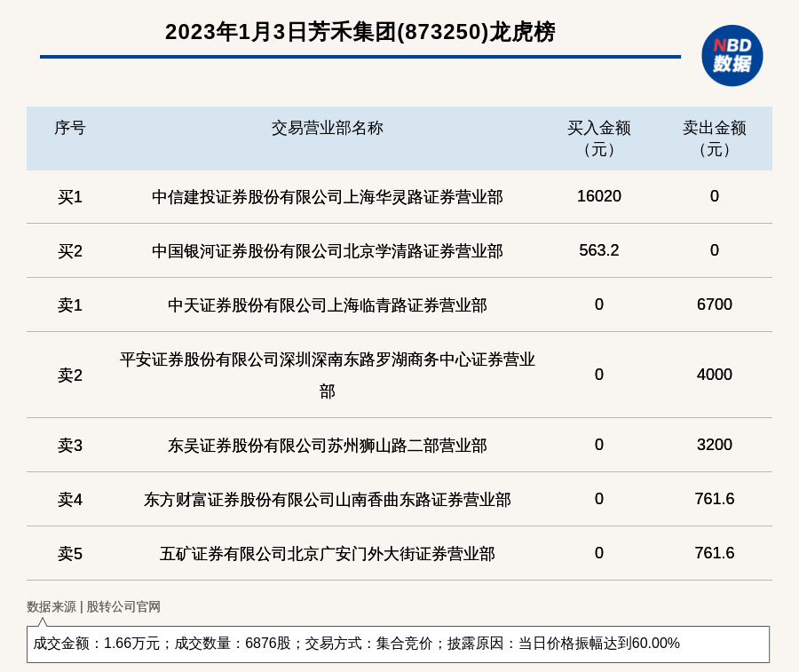Select the 卖2 row label
799x672 pixels.
tap(70, 375)
